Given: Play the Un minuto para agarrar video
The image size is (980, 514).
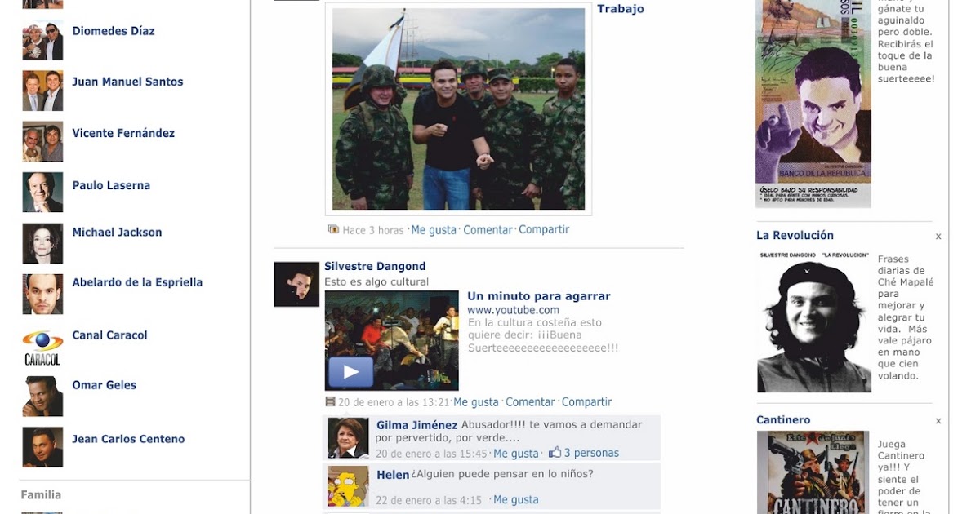Looking at the screenshot, I should (x=350, y=372).
